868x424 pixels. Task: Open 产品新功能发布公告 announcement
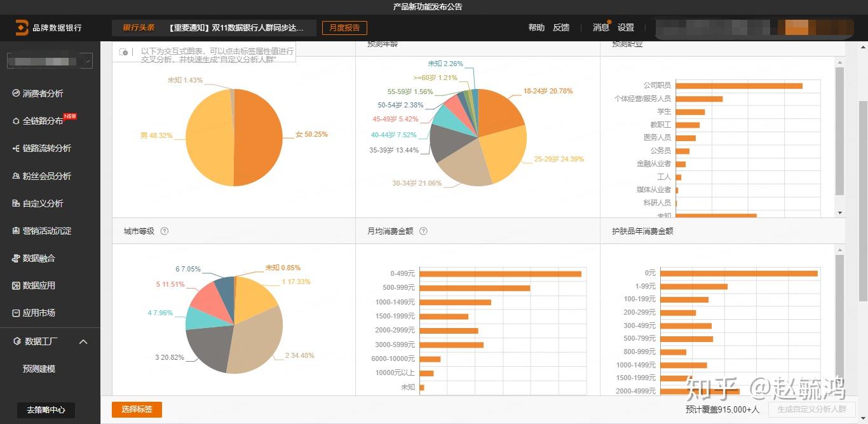point(428,6)
